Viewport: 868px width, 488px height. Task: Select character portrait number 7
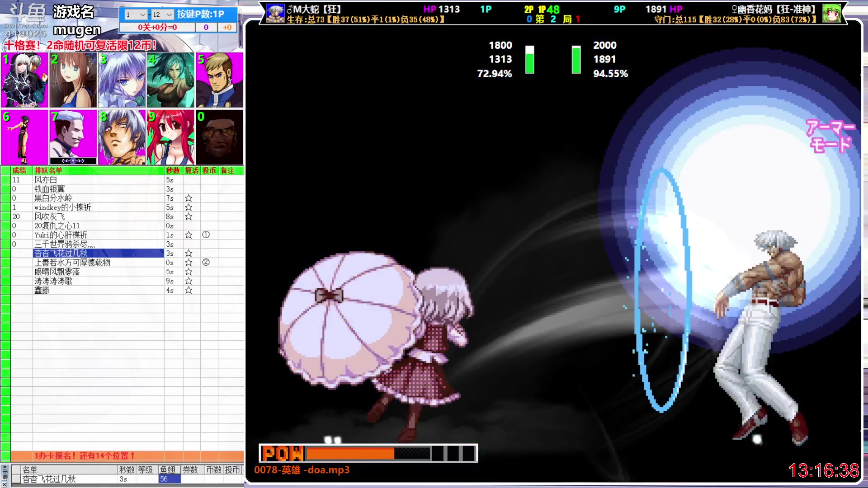pos(73,137)
